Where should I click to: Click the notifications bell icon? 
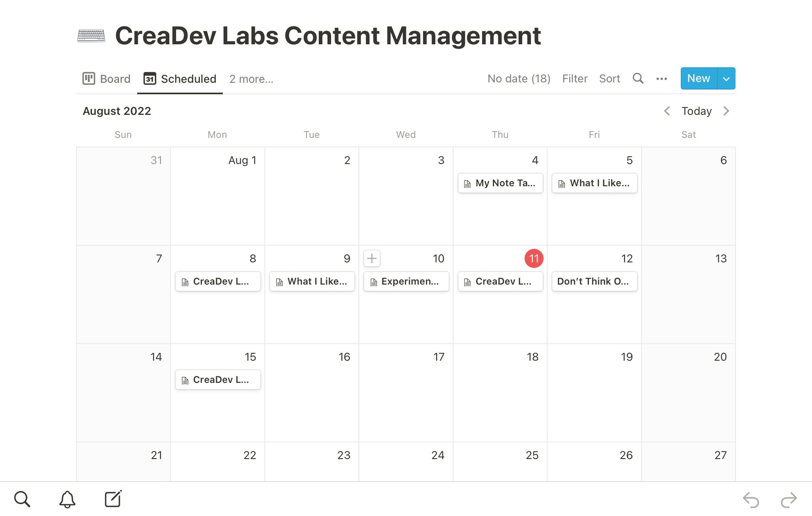[67, 499]
